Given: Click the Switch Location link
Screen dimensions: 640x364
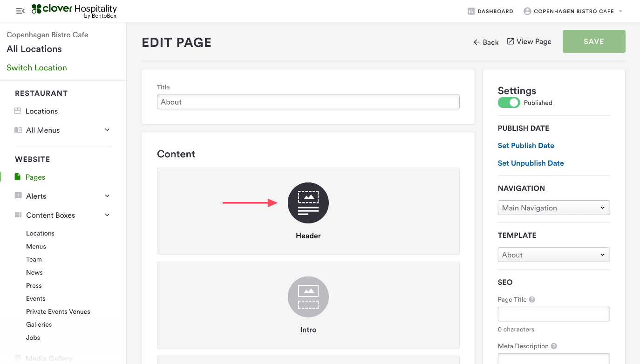Looking at the screenshot, I should (37, 67).
